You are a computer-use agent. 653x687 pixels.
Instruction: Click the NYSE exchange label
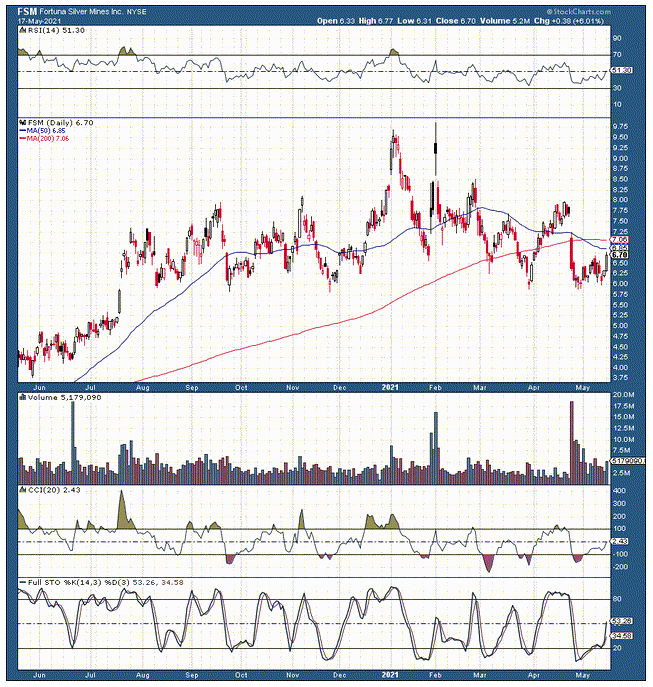[136, 12]
